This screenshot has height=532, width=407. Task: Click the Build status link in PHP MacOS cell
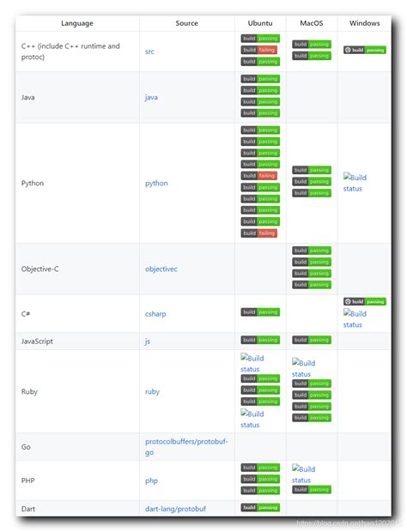coord(303,475)
